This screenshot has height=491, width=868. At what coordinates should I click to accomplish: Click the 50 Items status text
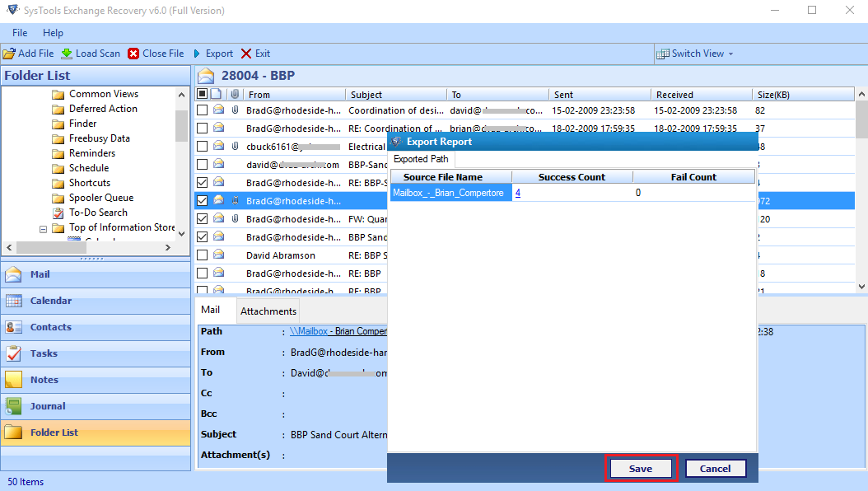[x=26, y=482]
